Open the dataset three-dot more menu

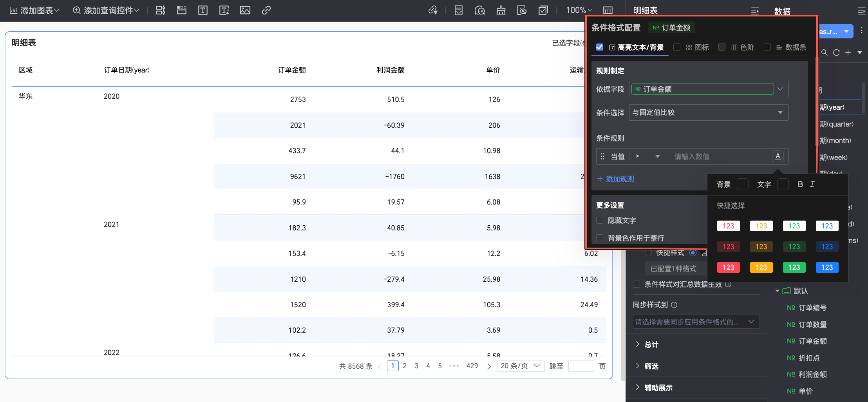tap(862, 31)
